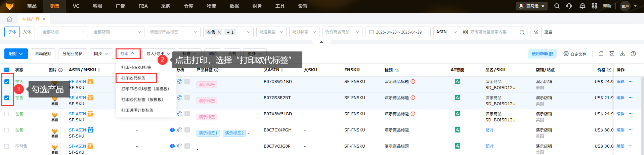Click the hourglass task icon

pos(612,54)
